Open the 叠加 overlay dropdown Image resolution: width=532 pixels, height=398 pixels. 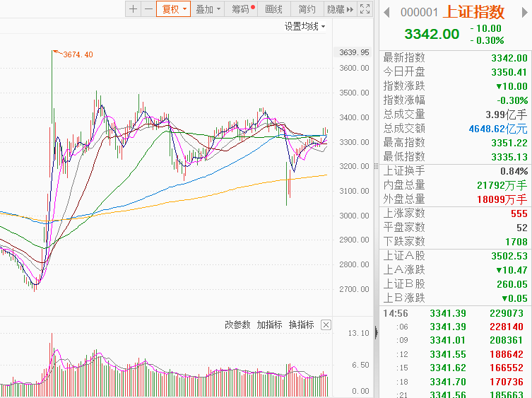tap(208, 9)
